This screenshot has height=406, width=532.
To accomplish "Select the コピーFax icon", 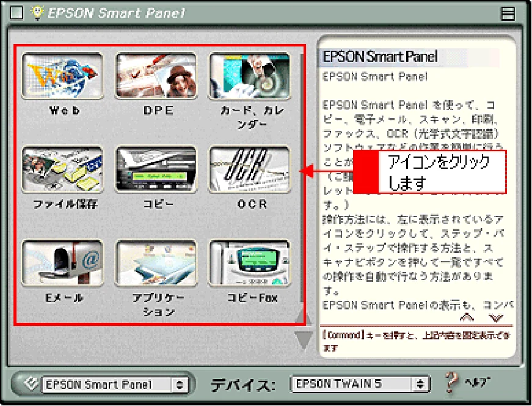I will (250, 263).
